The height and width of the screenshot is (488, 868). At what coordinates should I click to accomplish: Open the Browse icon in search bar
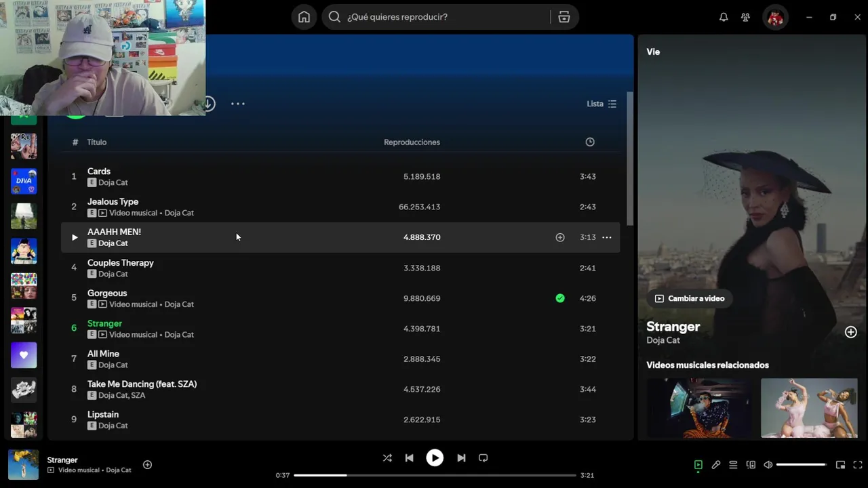tap(564, 17)
